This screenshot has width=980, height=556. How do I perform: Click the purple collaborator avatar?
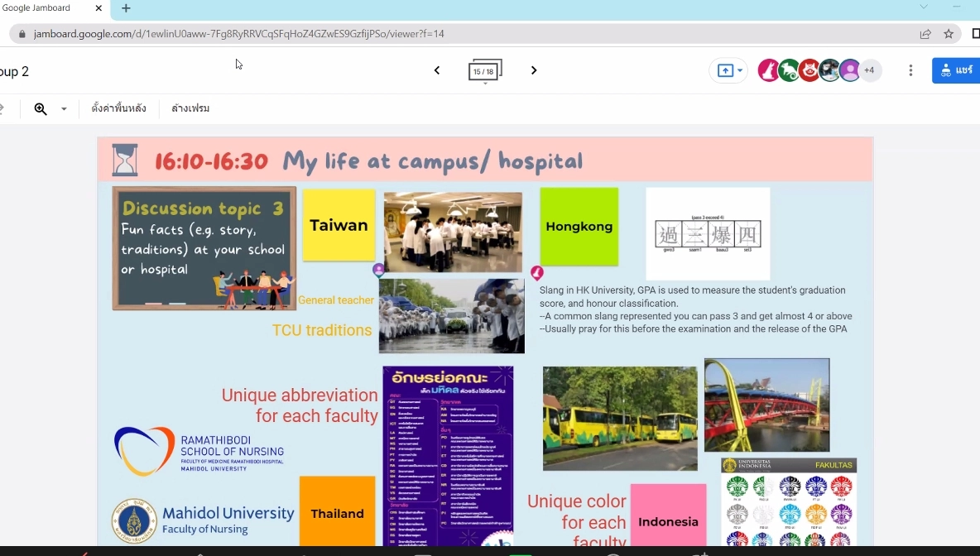click(849, 70)
